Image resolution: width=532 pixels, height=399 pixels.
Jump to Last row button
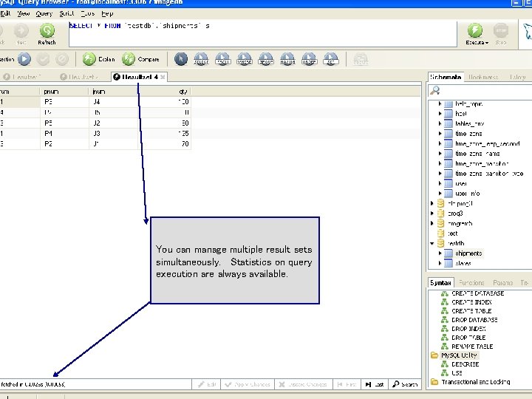[x=374, y=384]
